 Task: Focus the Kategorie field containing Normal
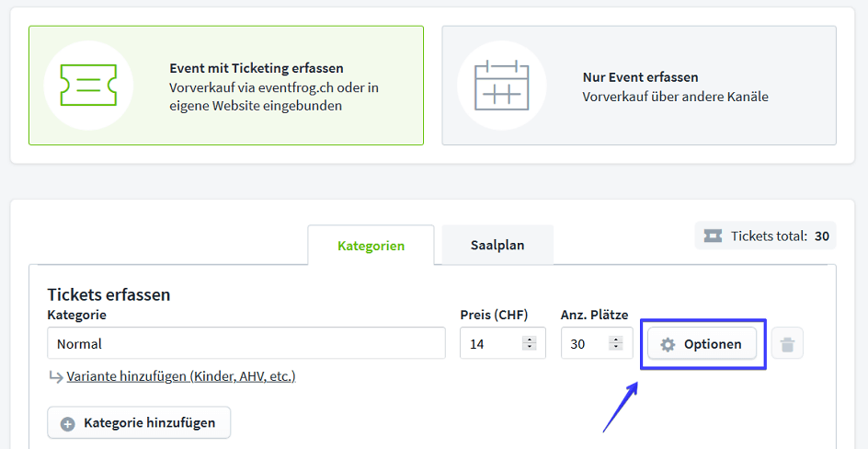tap(246, 344)
